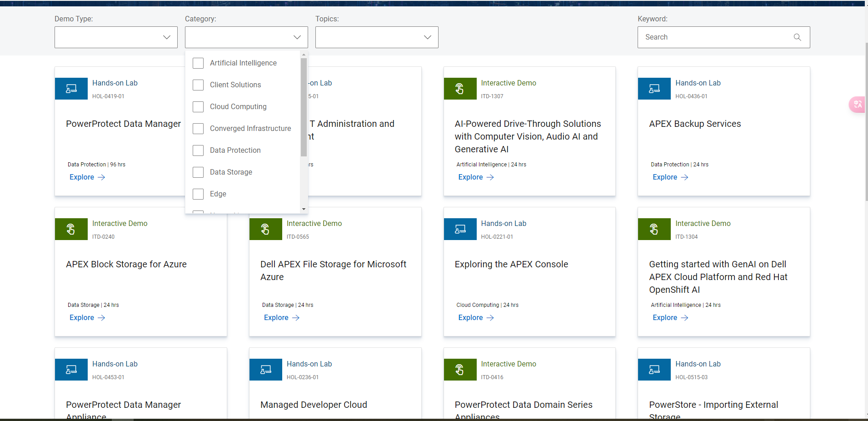Select the Data Storage checkbox

click(x=198, y=172)
